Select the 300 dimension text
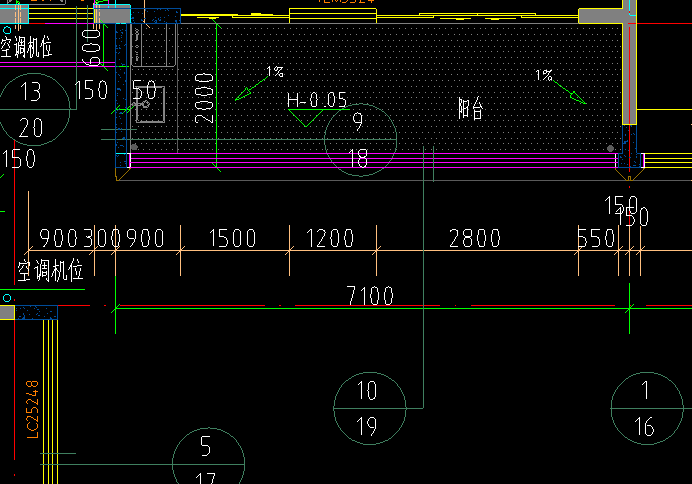This screenshot has height=484, width=692. [x=102, y=238]
